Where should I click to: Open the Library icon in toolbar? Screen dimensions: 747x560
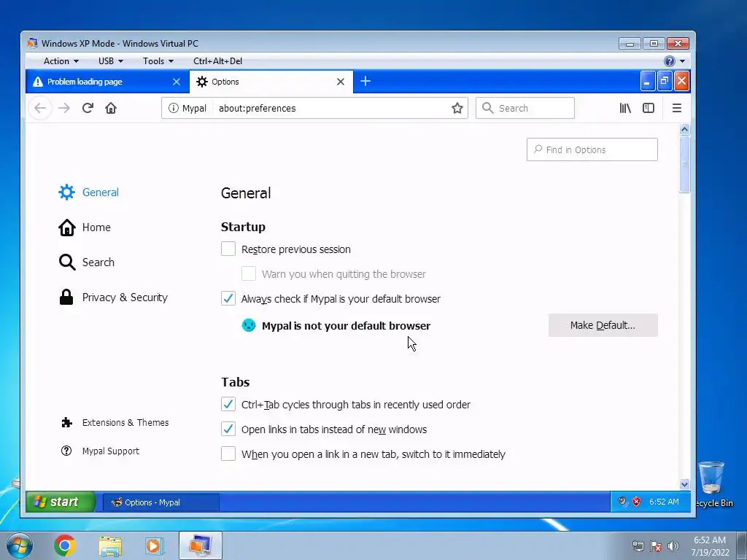[x=625, y=108]
